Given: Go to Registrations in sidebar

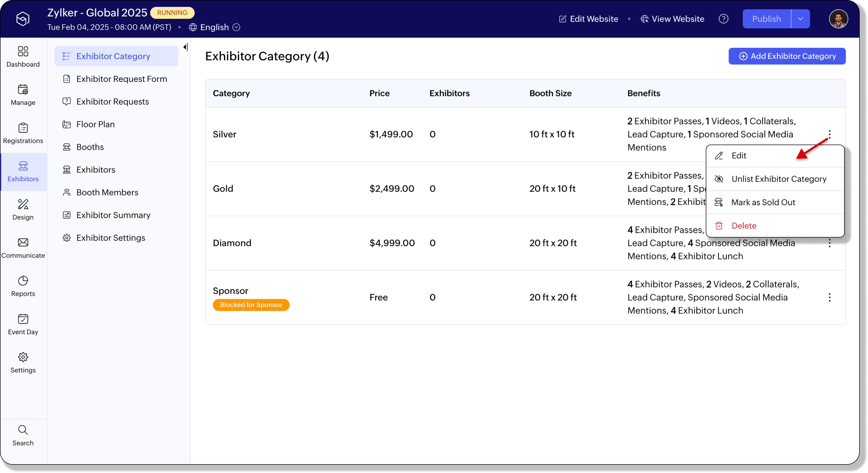Looking at the screenshot, I should pyautogui.click(x=23, y=133).
